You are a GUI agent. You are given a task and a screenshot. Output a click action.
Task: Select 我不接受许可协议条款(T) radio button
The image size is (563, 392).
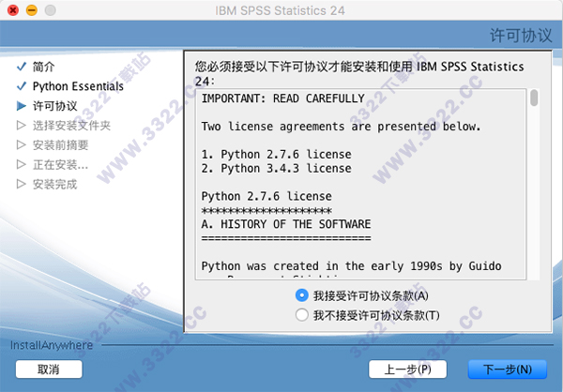(301, 315)
